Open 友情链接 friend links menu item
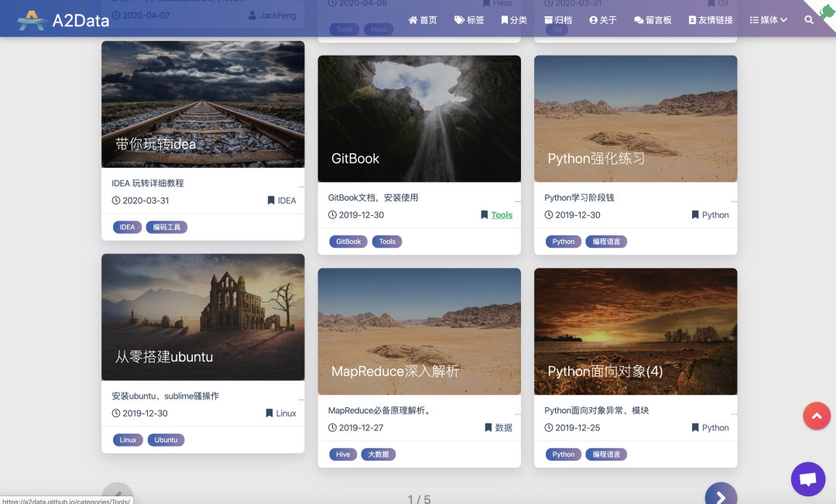Screen dimensions: 836x504 click(x=711, y=19)
